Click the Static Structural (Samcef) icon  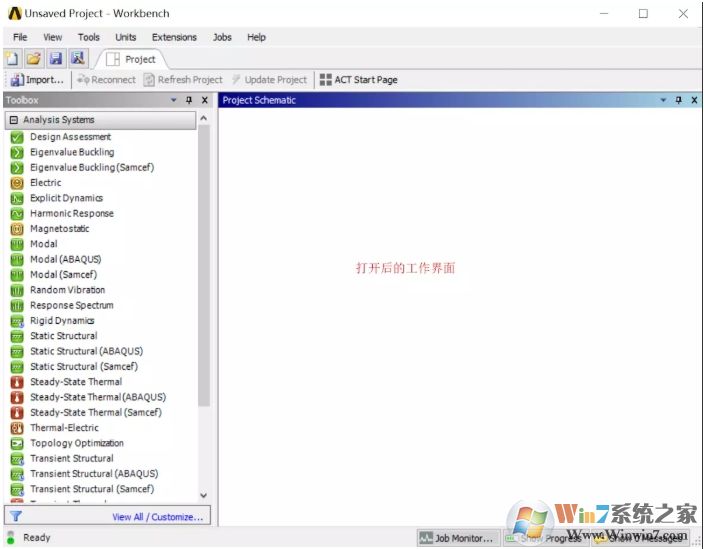17,367
